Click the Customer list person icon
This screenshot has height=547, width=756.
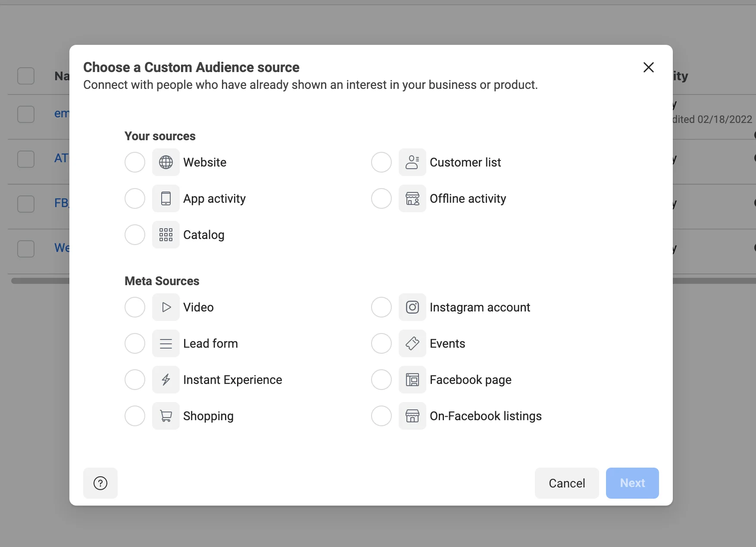pyautogui.click(x=412, y=162)
